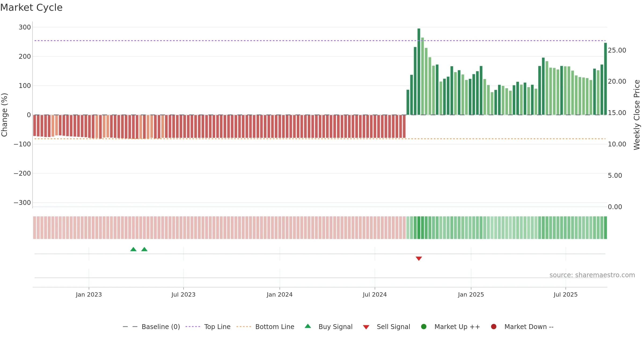Click the Jan 2024 axis label
The image size is (644, 362).
pyautogui.click(x=280, y=295)
